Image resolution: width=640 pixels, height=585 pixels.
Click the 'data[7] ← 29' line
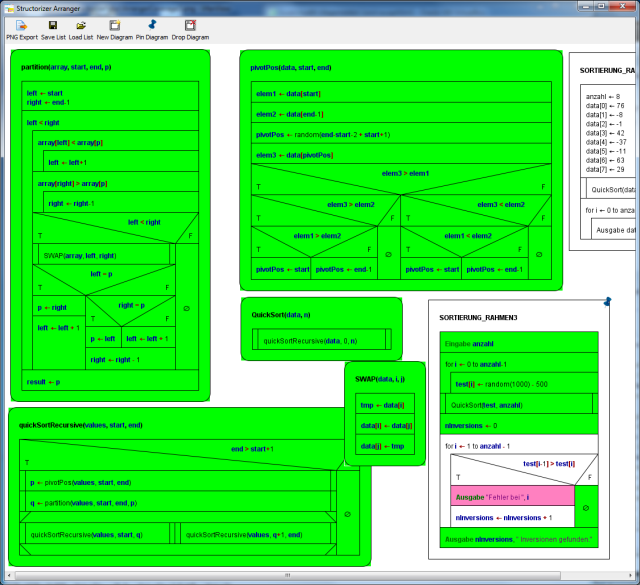click(x=605, y=169)
